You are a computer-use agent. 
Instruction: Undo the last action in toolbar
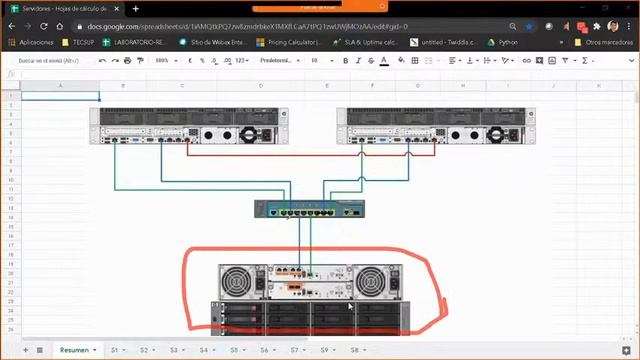click(x=102, y=60)
